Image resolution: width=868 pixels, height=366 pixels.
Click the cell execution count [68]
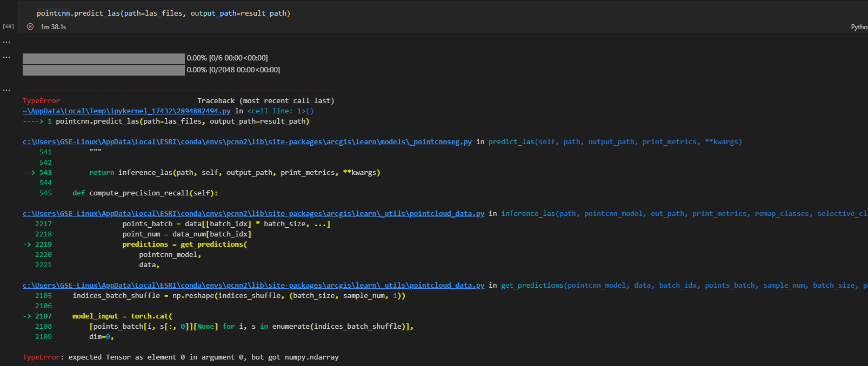(9, 26)
